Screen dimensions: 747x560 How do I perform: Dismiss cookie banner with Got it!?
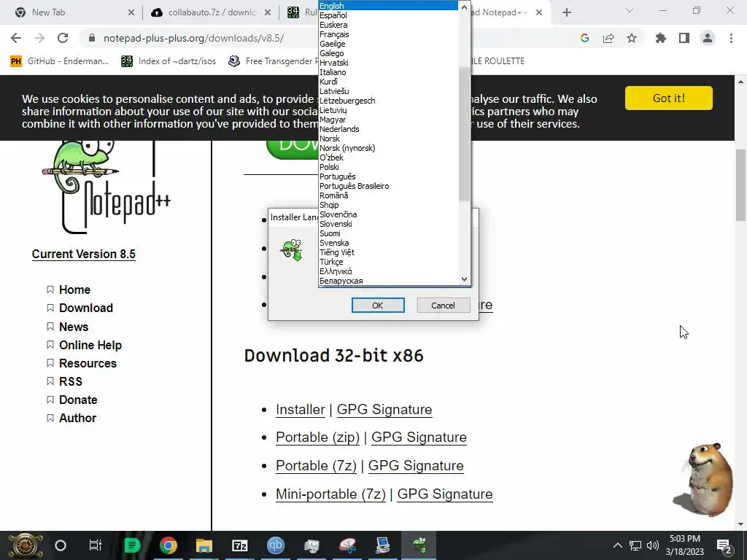pos(668,98)
